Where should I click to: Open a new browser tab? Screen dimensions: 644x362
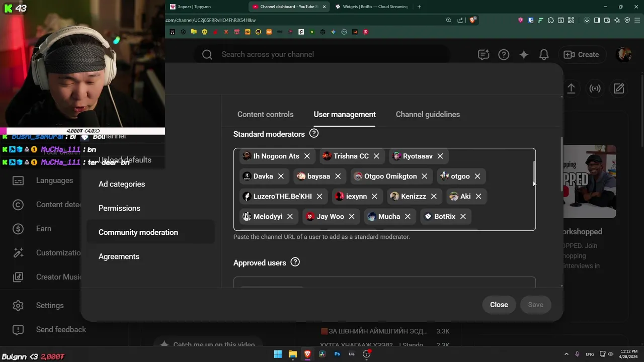click(x=419, y=7)
